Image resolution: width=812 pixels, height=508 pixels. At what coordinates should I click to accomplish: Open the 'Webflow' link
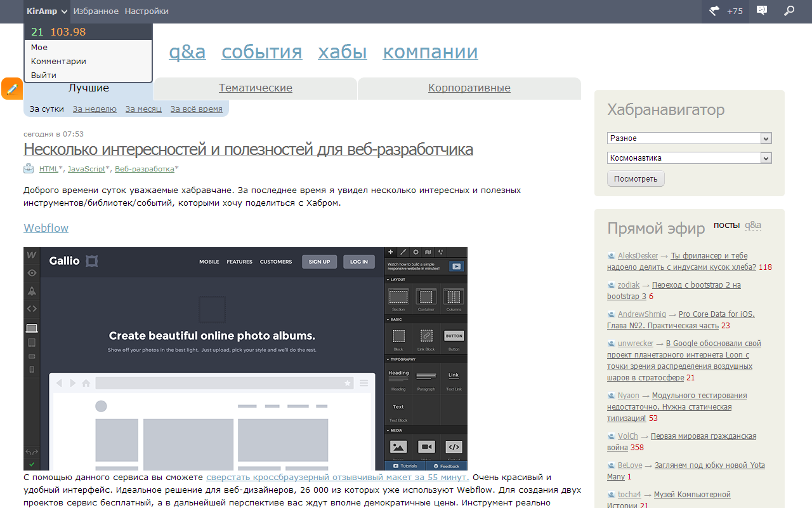pyautogui.click(x=46, y=228)
